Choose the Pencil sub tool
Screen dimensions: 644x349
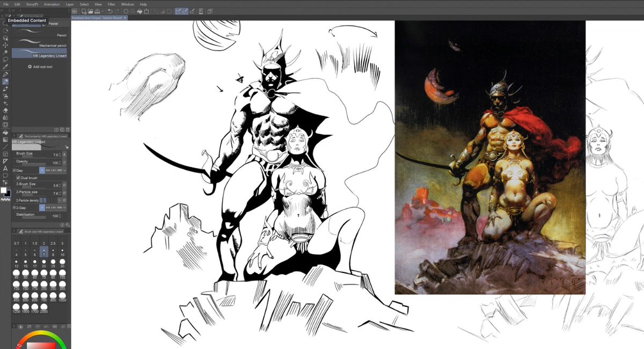40,33
